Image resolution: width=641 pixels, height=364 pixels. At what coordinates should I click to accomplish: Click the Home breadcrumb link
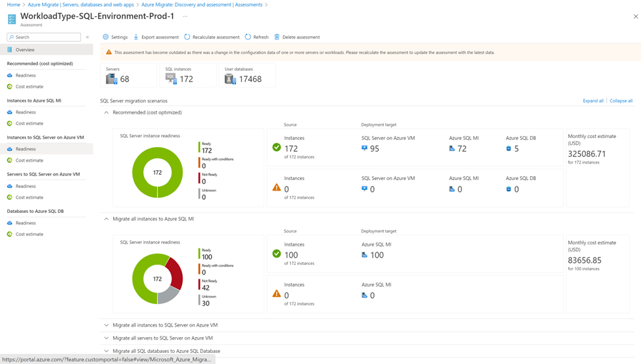14,5
